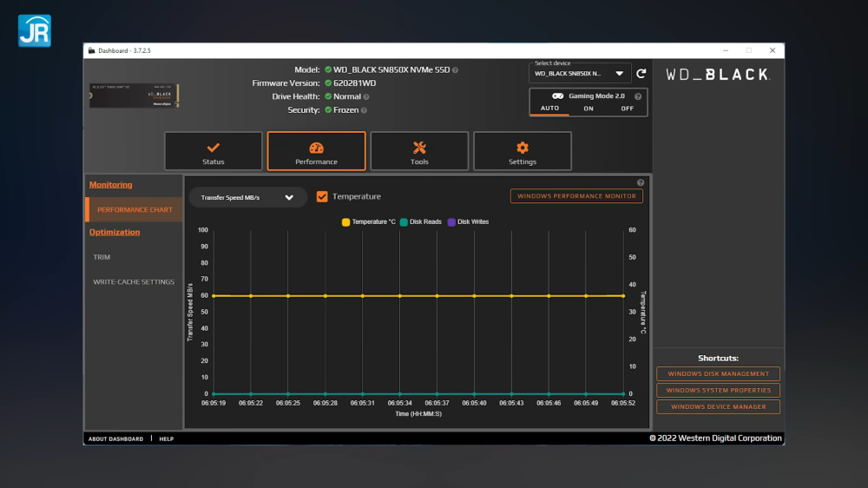Click help icon next to Model name
Screen dimensions: 868x488
tap(455, 69)
